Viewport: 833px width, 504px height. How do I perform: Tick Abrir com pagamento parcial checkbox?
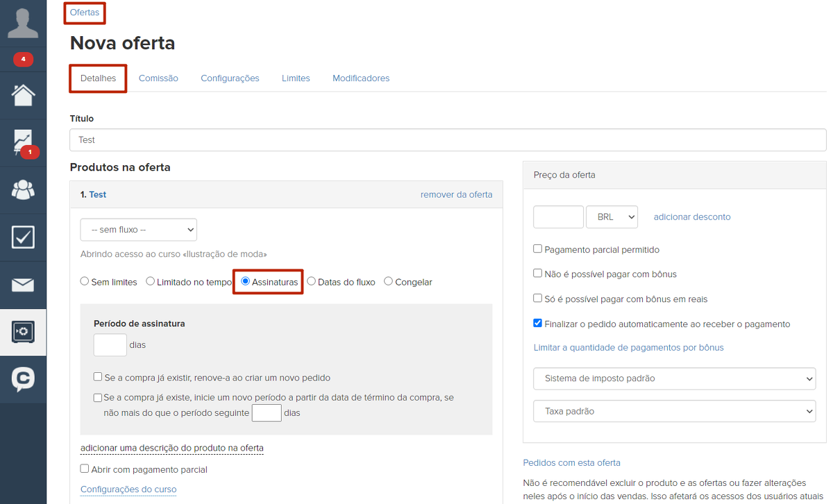point(85,469)
